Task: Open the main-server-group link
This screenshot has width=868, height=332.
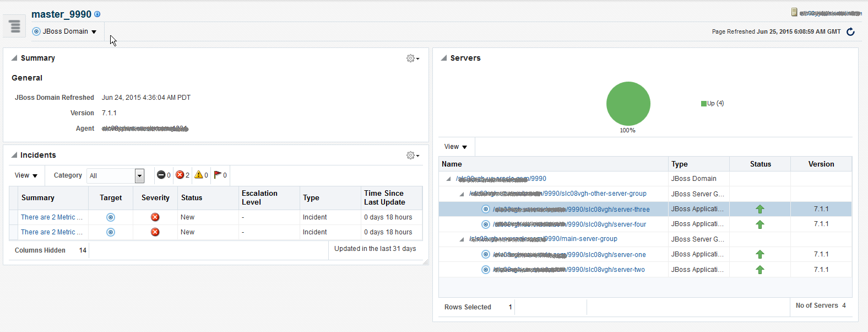Action: [x=543, y=239]
